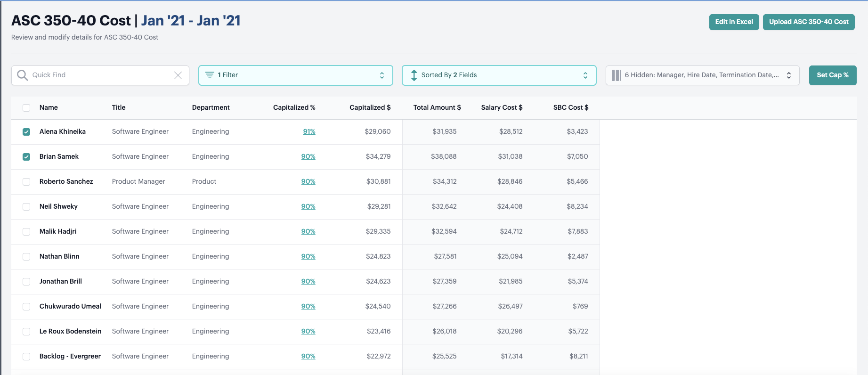Check the Chukwurado Umeal row checkbox

click(x=26, y=307)
